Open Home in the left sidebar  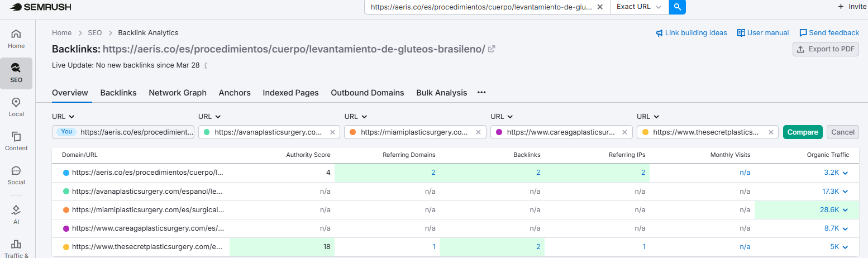coord(16,39)
